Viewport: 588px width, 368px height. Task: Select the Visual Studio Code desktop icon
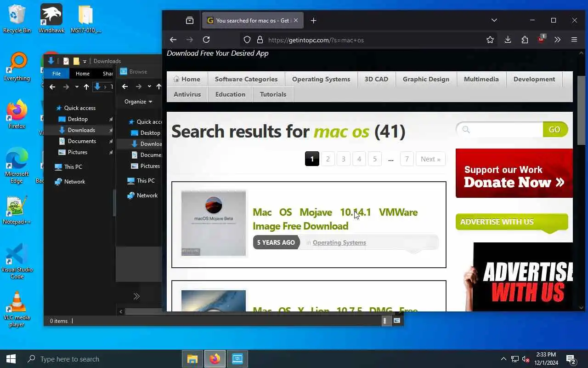point(17,261)
